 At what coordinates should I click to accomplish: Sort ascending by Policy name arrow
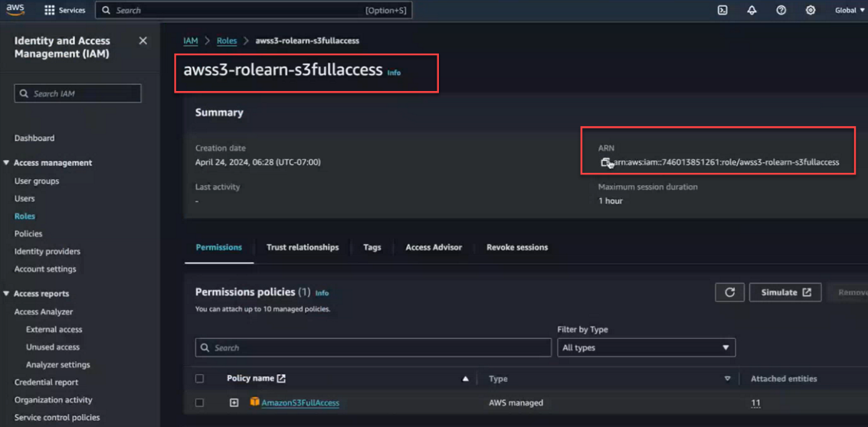tap(466, 379)
